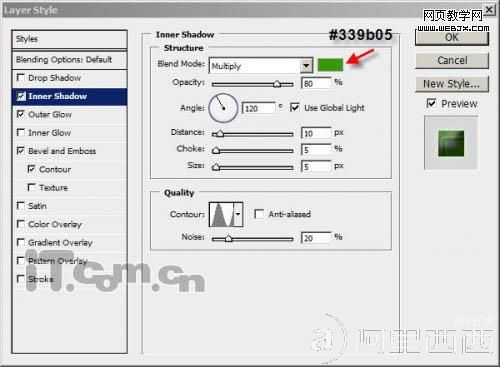Click the Angle value input field

[x=259, y=108]
